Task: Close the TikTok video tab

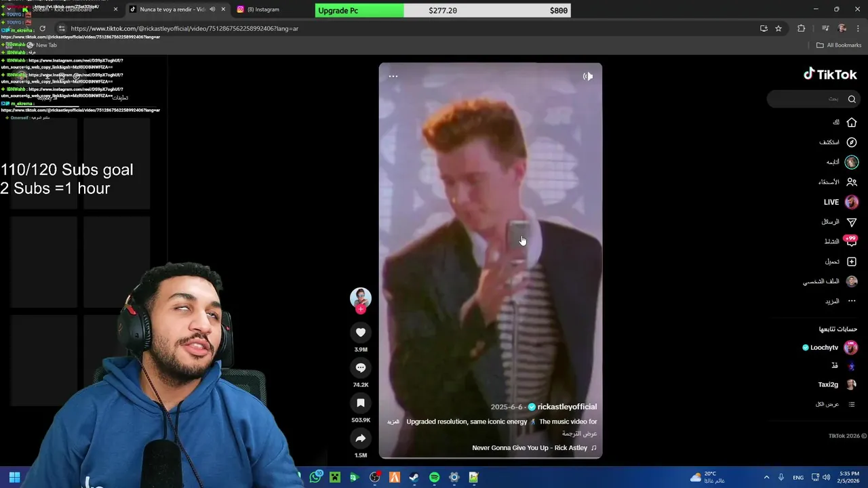Action: (x=223, y=9)
